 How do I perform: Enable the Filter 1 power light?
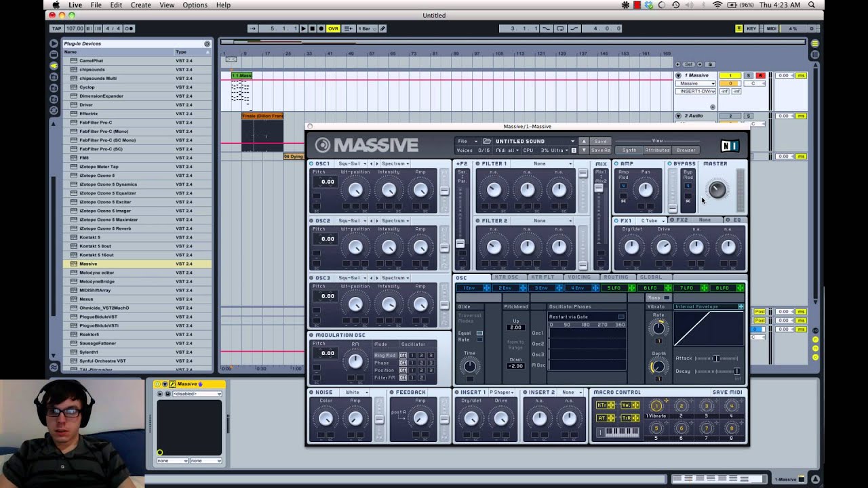point(477,163)
